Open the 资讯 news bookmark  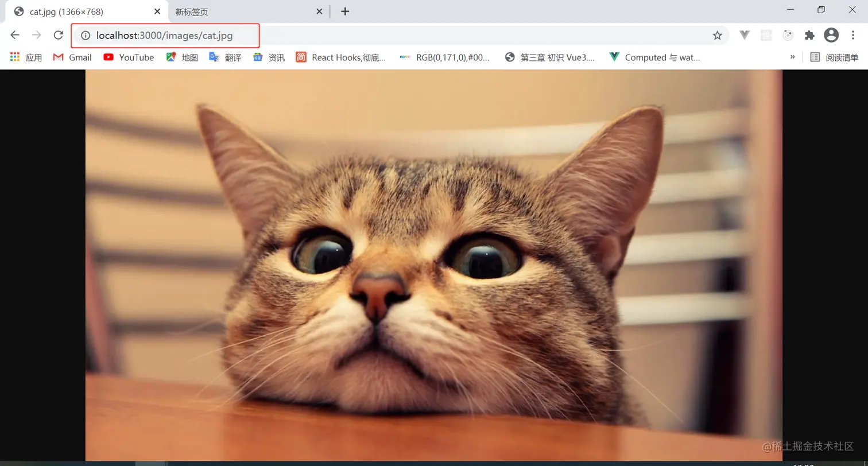point(269,57)
